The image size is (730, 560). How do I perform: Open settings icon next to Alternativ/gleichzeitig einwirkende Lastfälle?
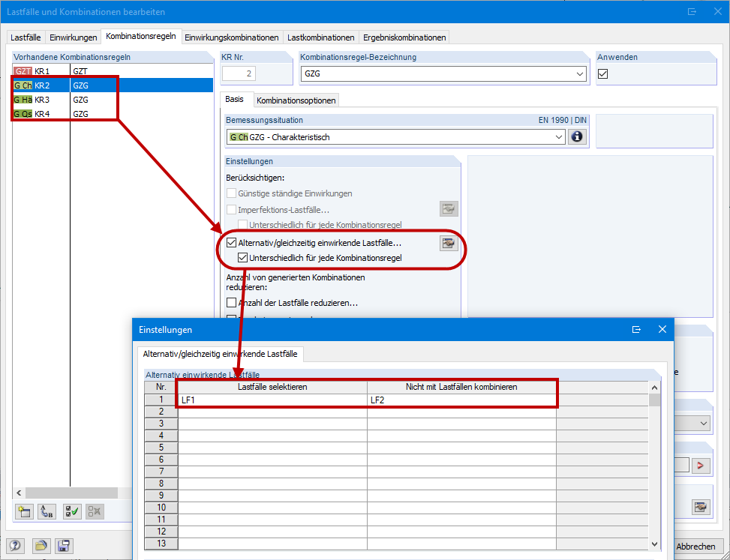(x=449, y=242)
